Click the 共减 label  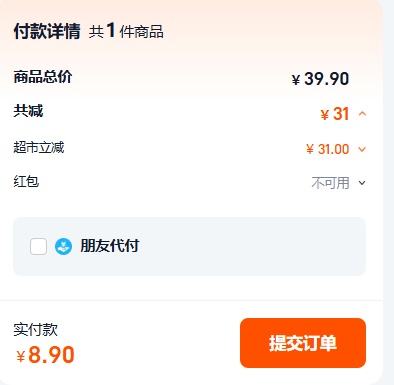click(28, 111)
